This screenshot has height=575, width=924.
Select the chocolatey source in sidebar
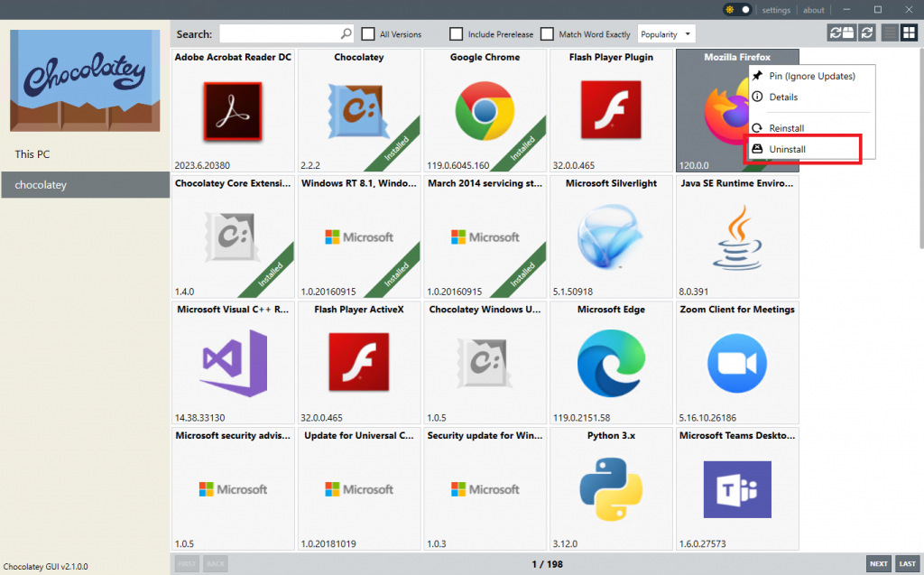tap(86, 184)
